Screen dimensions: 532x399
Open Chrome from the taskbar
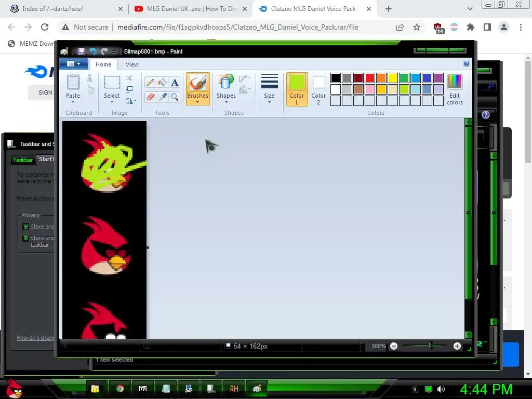(120, 389)
